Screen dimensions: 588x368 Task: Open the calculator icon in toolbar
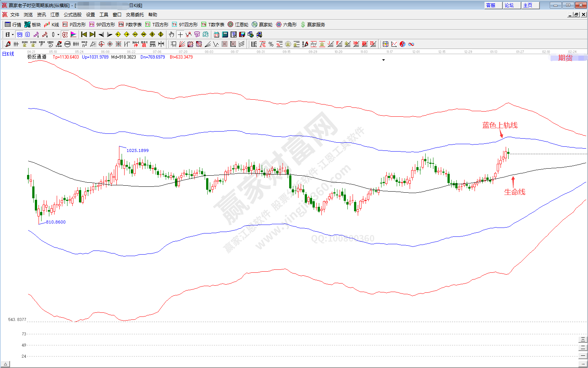click(x=225, y=34)
